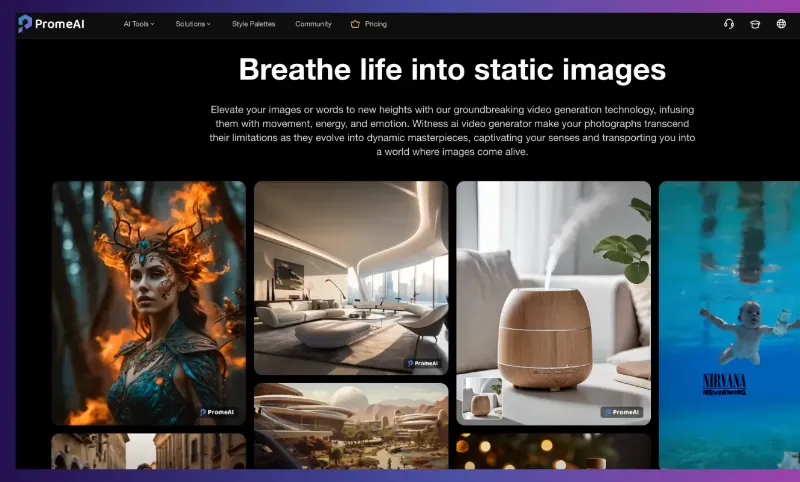Open the globe language selector

point(781,24)
